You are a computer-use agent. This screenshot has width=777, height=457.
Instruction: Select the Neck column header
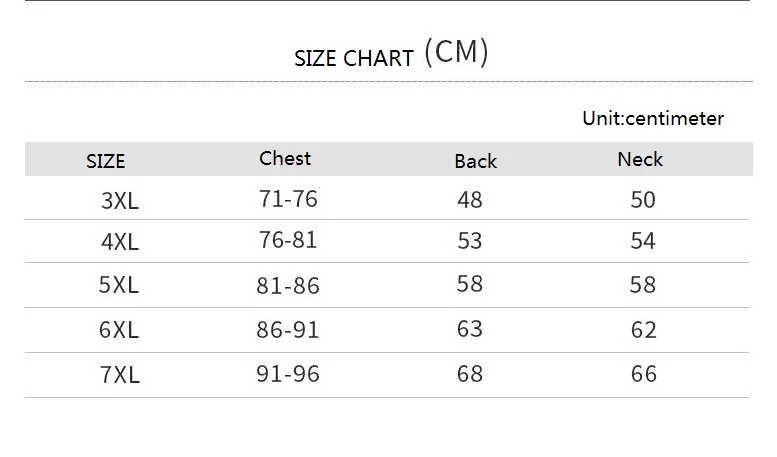pos(640,159)
